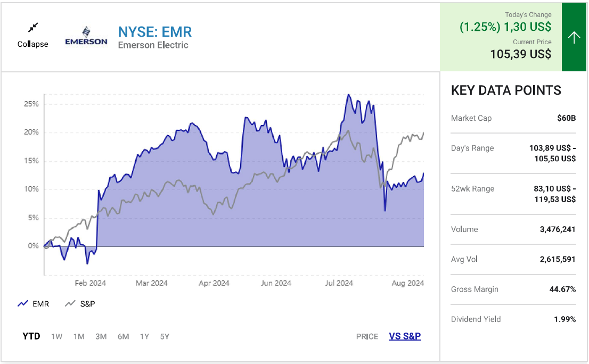Select the VS S&P comparison view
The width and height of the screenshot is (589, 364).
pos(405,336)
